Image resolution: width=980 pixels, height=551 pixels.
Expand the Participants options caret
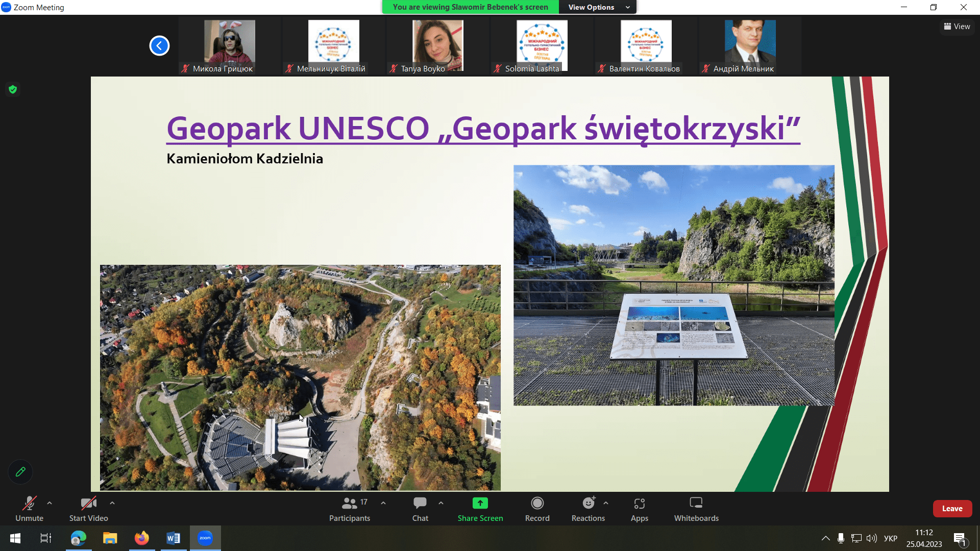click(383, 503)
